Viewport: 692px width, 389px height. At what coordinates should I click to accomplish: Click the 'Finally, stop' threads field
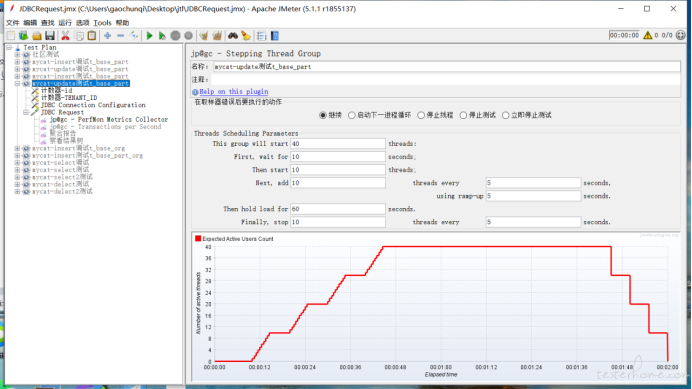[x=338, y=222]
